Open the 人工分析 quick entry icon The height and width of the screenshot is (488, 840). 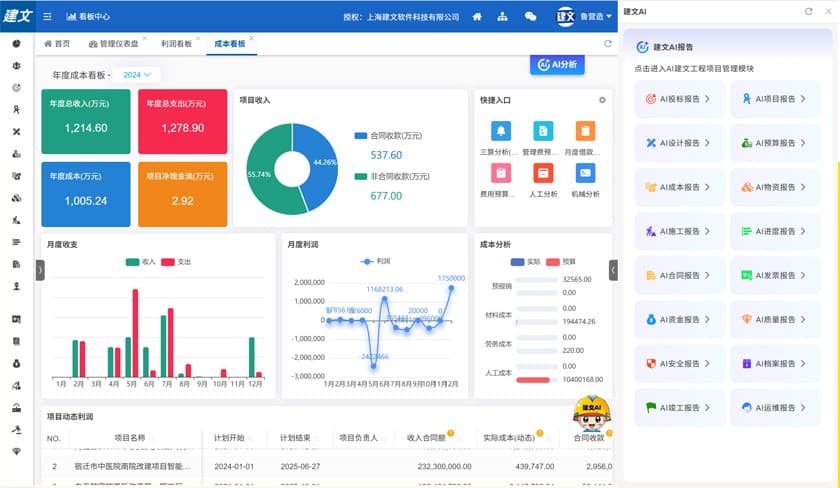pyautogui.click(x=543, y=173)
